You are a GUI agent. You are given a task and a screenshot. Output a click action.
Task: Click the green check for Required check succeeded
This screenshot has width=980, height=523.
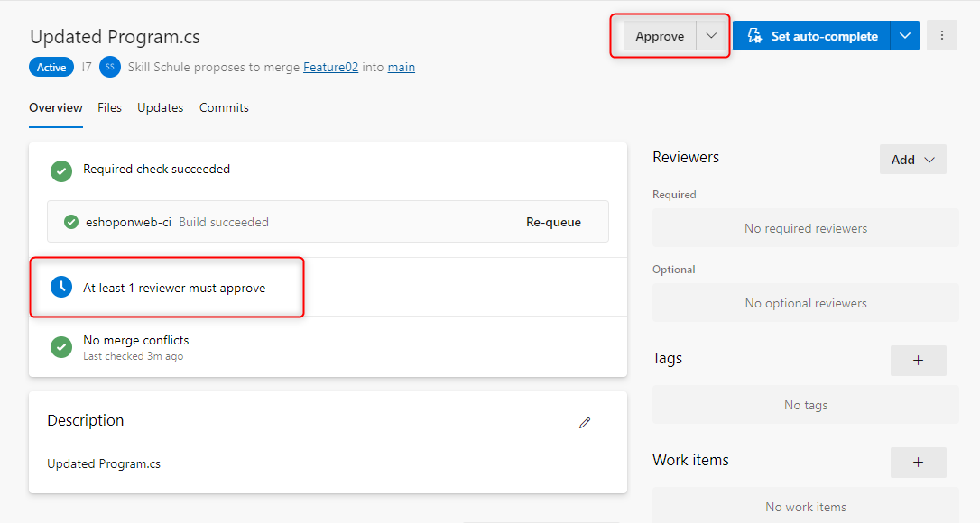pos(61,170)
